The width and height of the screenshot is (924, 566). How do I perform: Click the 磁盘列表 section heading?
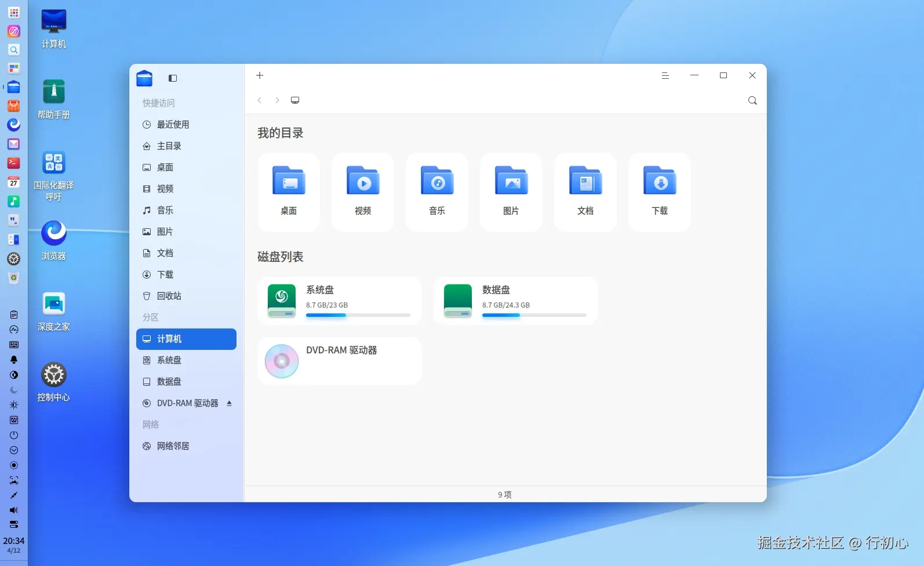pyautogui.click(x=281, y=257)
